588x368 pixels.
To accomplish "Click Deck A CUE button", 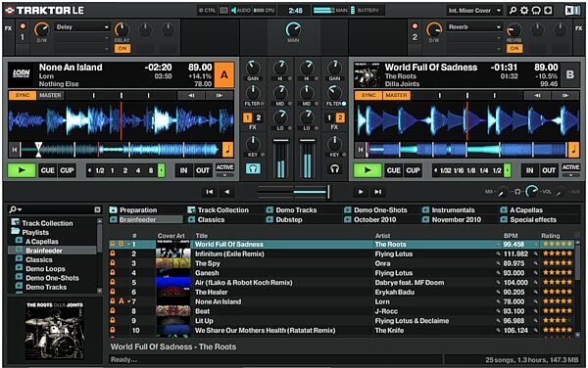I will pos(48,170).
